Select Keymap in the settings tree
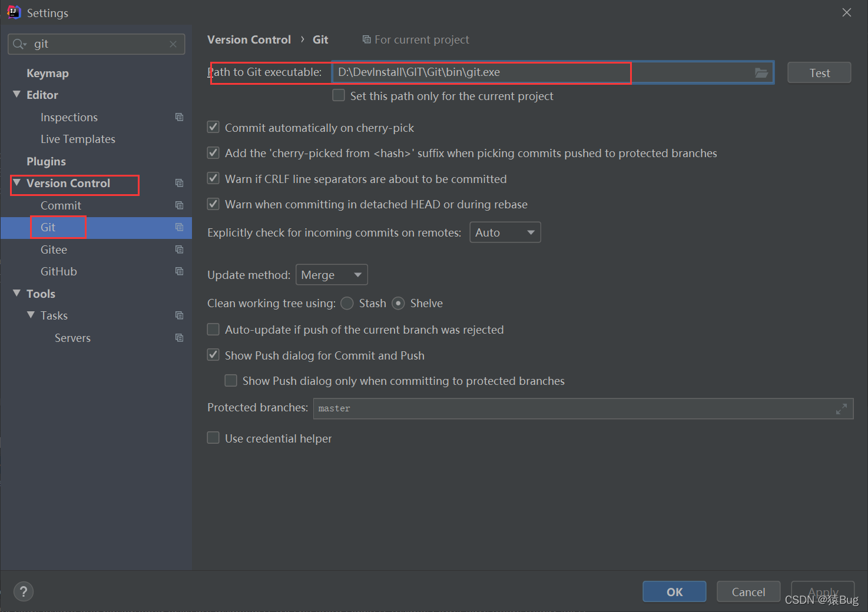 point(48,73)
